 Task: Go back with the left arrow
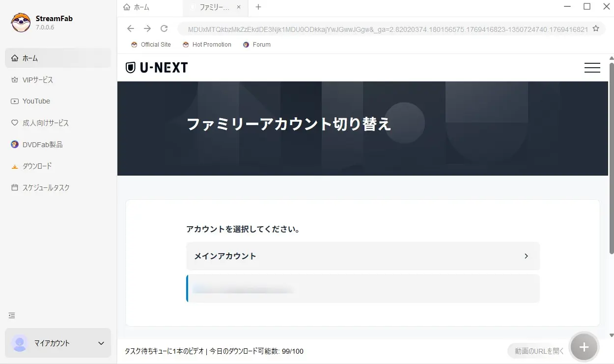pos(130,28)
